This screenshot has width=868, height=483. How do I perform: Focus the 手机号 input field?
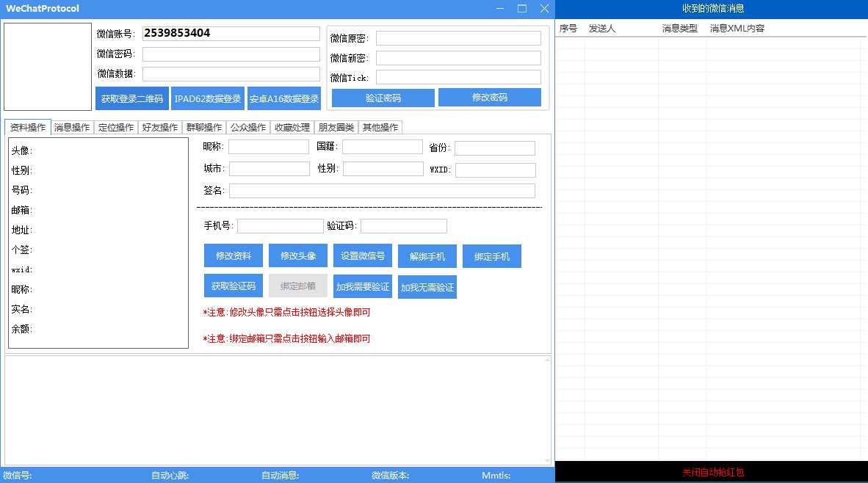280,226
